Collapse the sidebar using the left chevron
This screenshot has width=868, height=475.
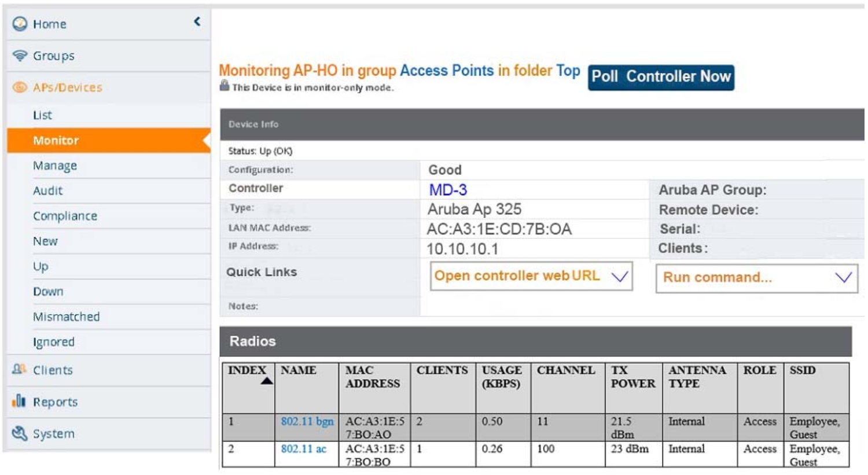pyautogui.click(x=197, y=22)
